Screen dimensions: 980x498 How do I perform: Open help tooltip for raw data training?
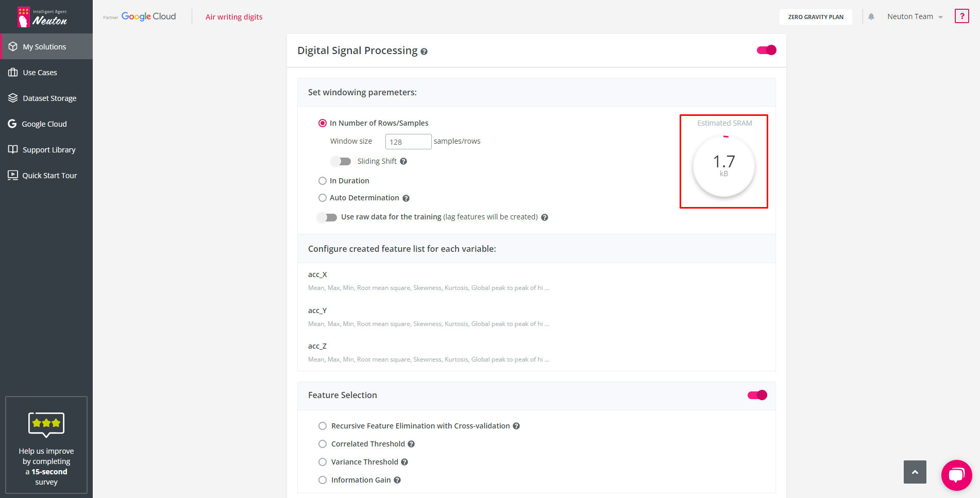[545, 217]
